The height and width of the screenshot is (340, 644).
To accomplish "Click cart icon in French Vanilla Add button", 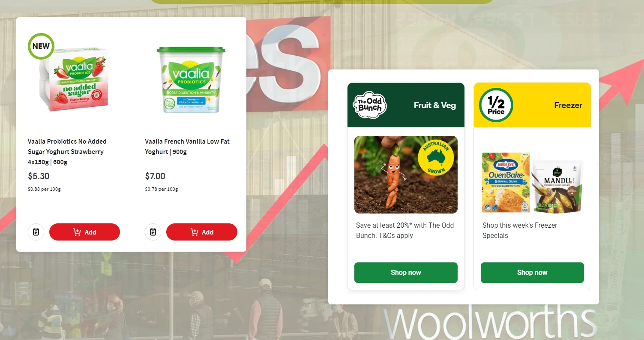I will click(x=194, y=232).
